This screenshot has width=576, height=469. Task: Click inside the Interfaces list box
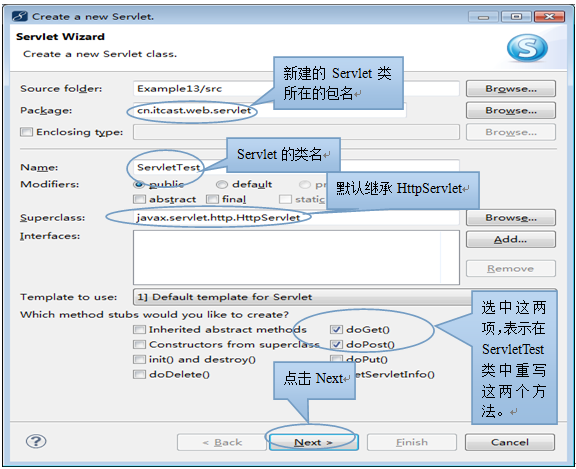coord(296,257)
